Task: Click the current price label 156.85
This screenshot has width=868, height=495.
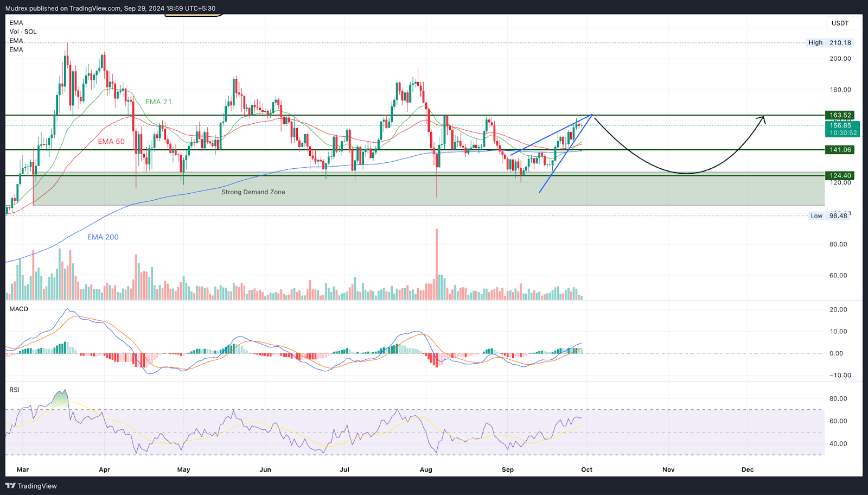Action: pos(840,125)
